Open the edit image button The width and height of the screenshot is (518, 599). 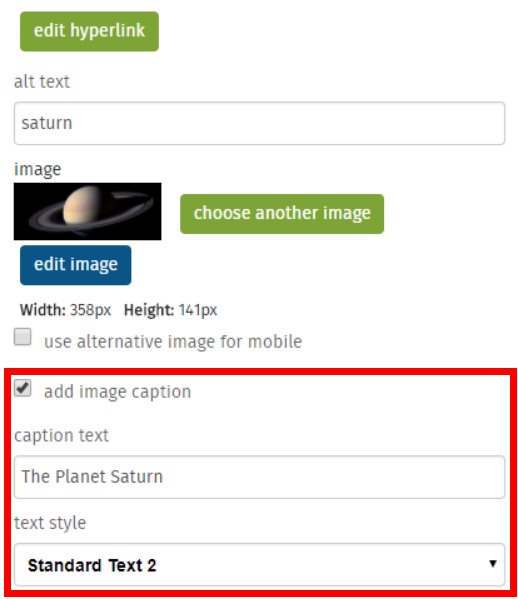click(76, 265)
